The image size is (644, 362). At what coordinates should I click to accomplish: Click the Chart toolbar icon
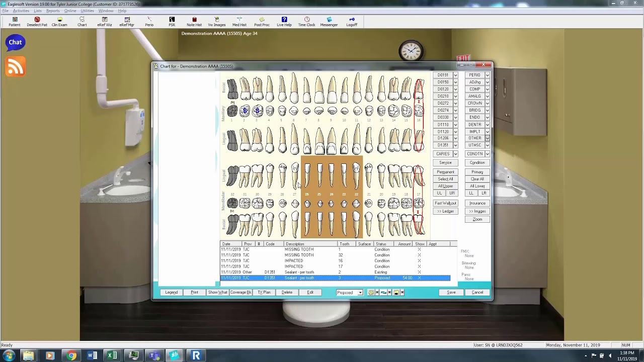pyautogui.click(x=82, y=22)
